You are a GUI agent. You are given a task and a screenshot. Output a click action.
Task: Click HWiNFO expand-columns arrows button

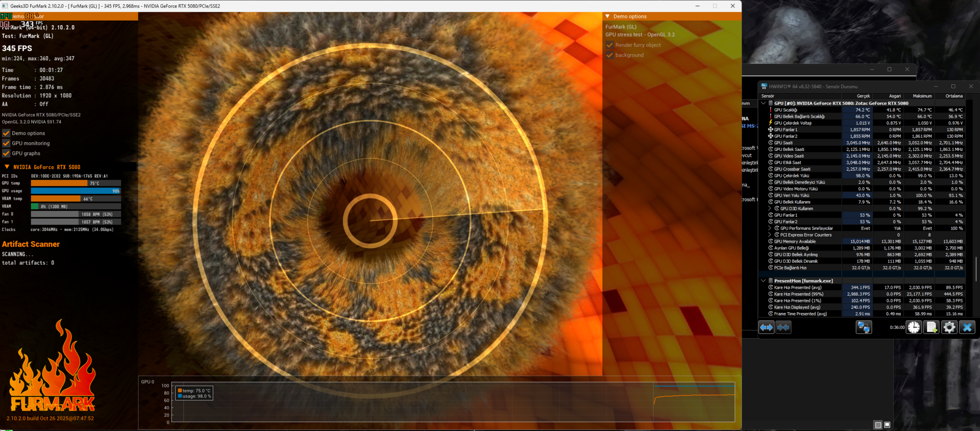click(766, 327)
